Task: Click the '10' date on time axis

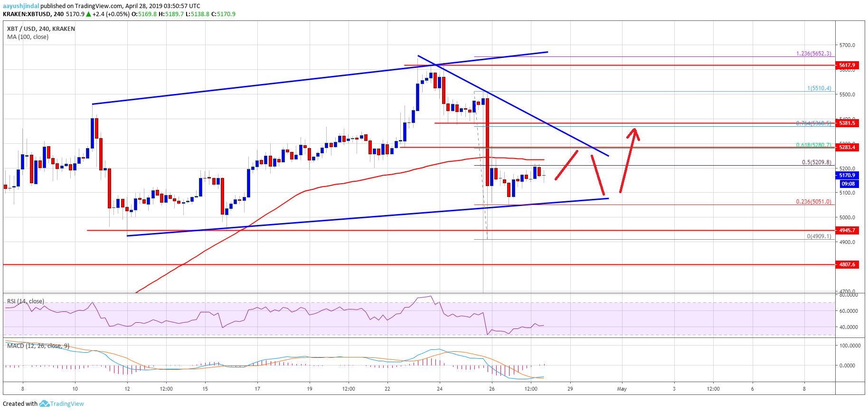Action: pos(75,389)
